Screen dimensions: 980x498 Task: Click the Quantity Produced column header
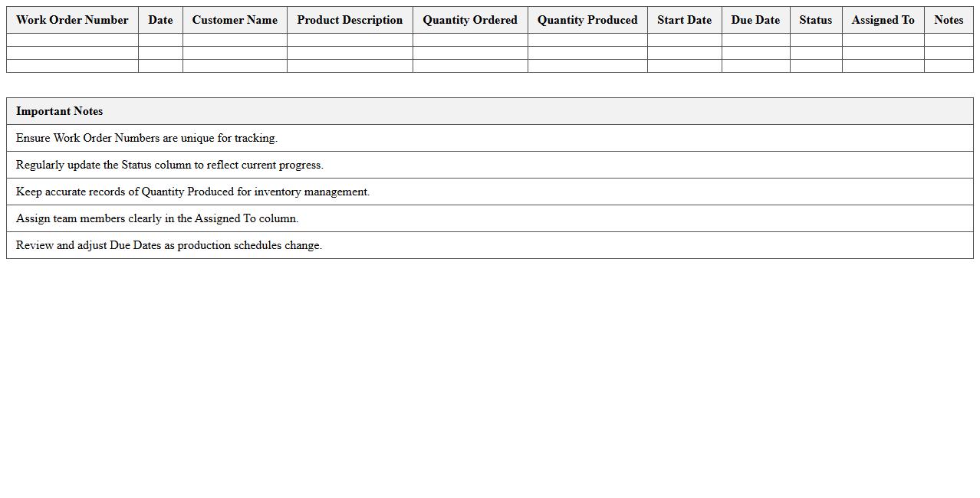587,20
